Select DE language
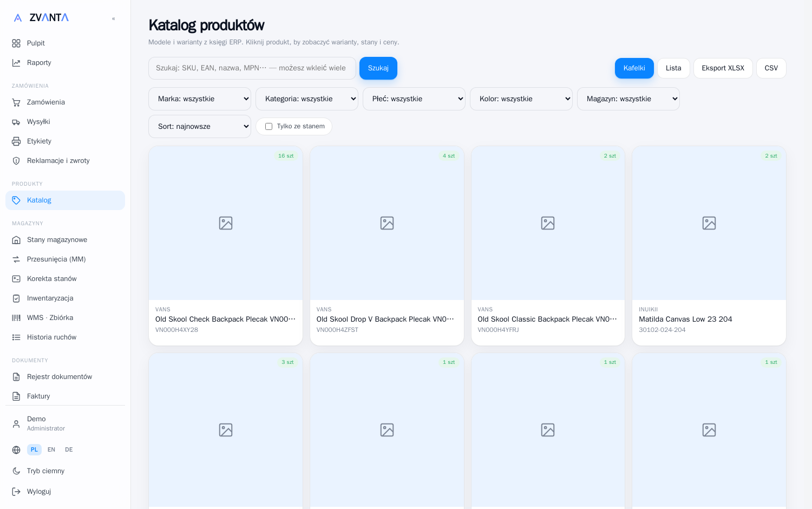The image size is (812, 509). tap(69, 450)
